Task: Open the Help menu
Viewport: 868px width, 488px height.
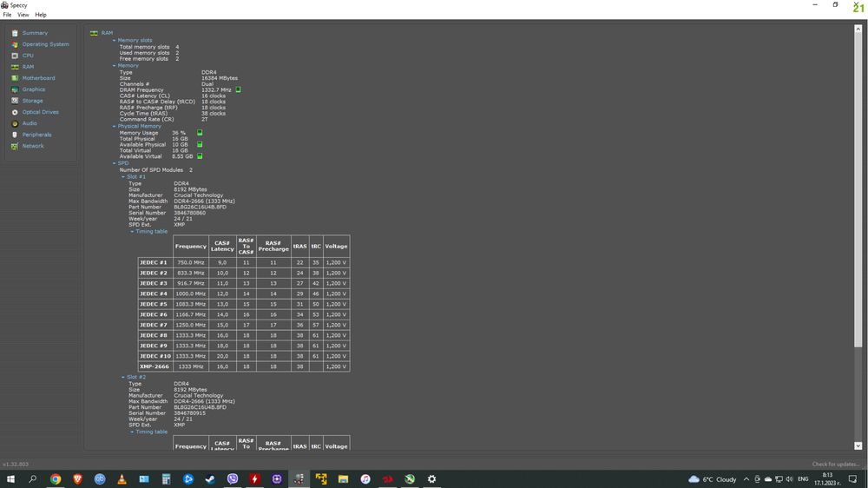Action: 41,15
